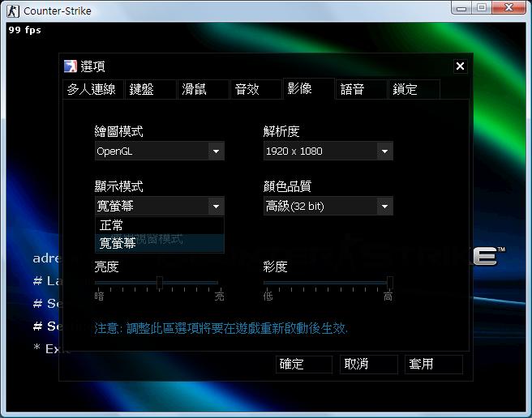Collapse the 顯示模式 dropdown arrow
The image size is (532, 418).
pyautogui.click(x=216, y=206)
